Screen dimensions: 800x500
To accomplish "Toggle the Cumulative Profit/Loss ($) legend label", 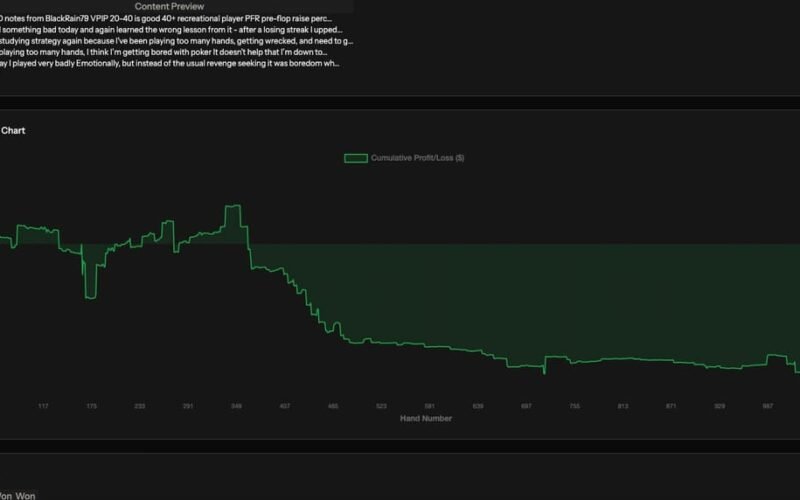I will [417, 158].
